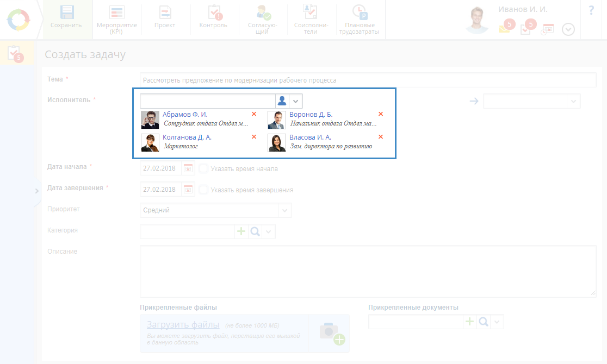Open the Приоритет Средний dropdown

[x=215, y=210]
